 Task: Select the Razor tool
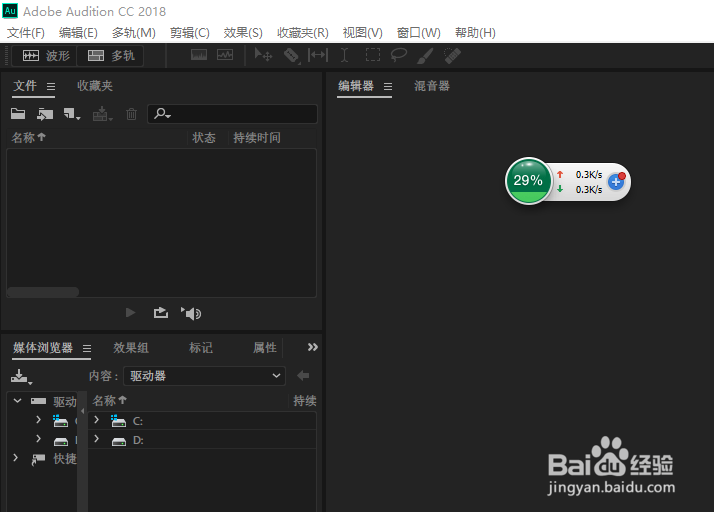(x=291, y=56)
